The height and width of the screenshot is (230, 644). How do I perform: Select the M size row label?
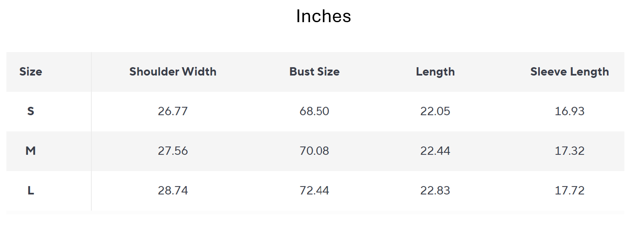click(31, 151)
